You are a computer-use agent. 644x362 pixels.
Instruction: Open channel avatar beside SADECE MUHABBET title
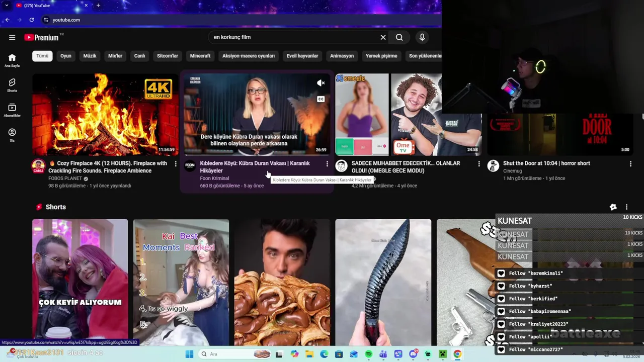(x=342, y=166)
